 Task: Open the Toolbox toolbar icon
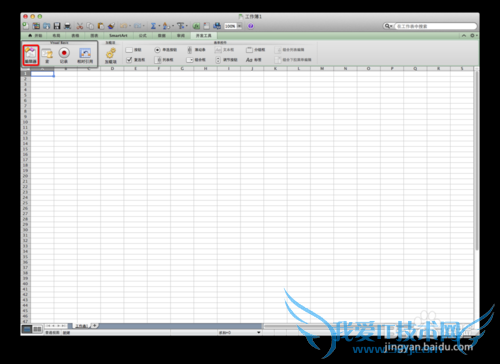tap(207, 26)
